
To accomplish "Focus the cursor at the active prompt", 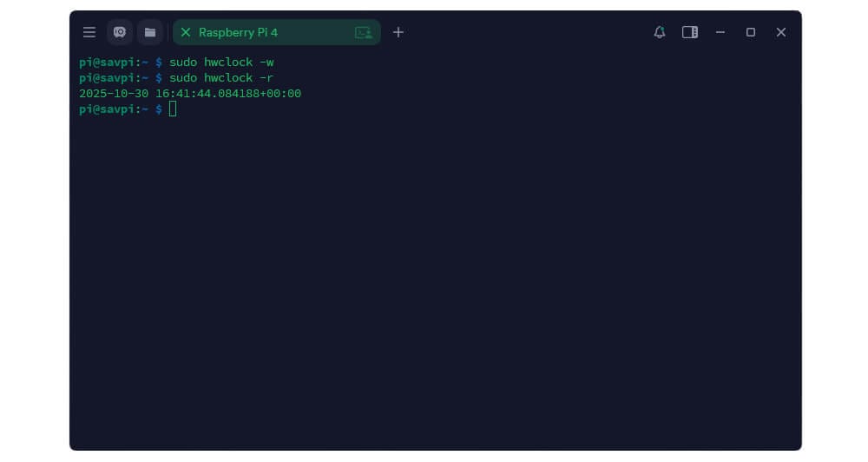I will (173, 109).
